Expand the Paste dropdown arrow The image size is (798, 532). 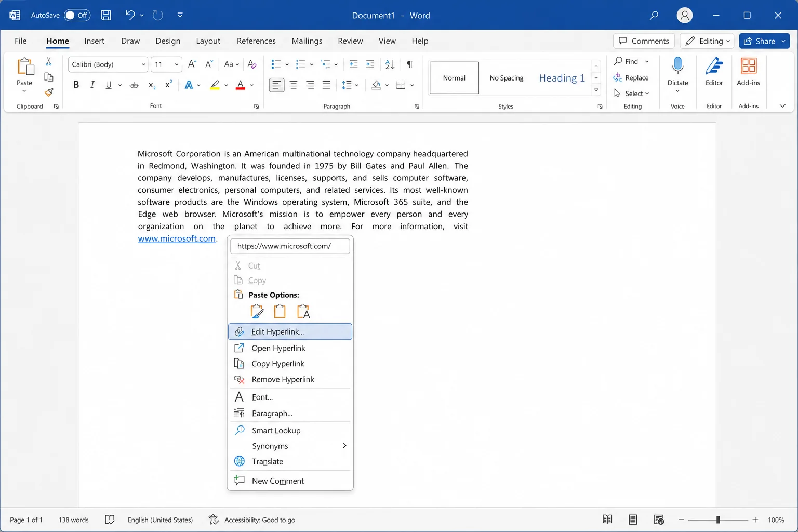pyautogui.click(x=24, y=91)
